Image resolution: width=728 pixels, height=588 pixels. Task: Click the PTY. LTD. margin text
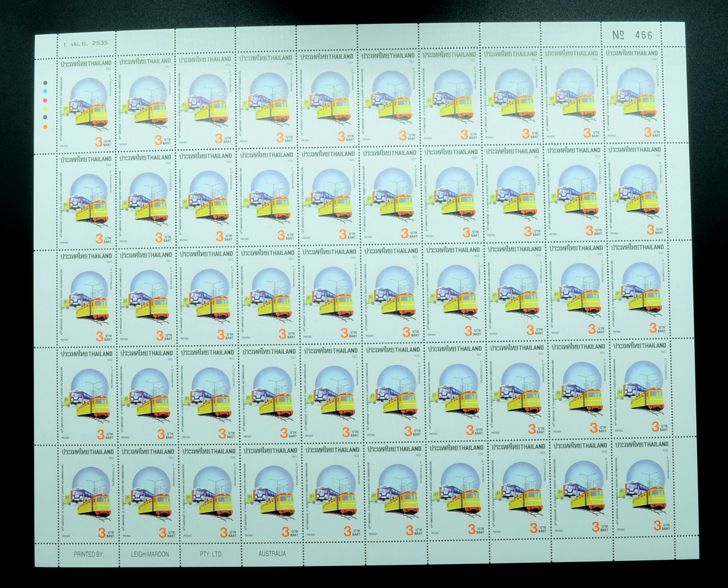[211, 554]
